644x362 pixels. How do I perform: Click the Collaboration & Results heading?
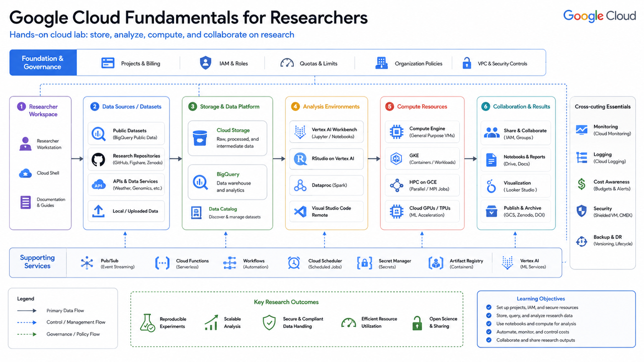coord(522,107)
